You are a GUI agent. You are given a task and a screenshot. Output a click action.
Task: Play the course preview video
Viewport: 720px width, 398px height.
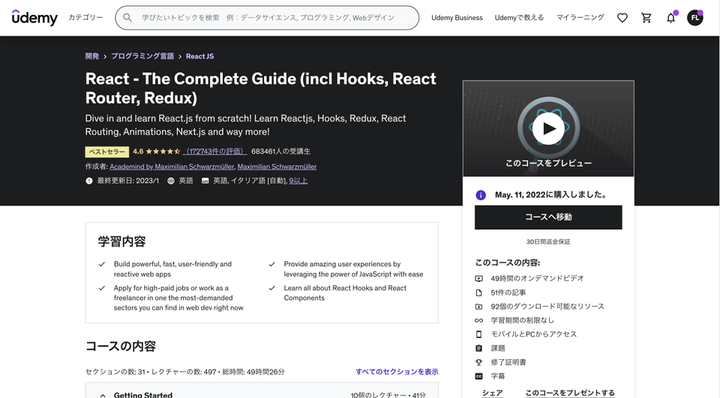click(x=548, y=129)
